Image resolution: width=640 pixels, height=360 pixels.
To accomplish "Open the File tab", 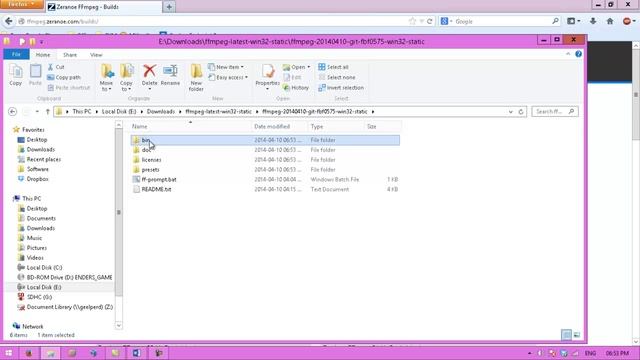I will [16, 54].
